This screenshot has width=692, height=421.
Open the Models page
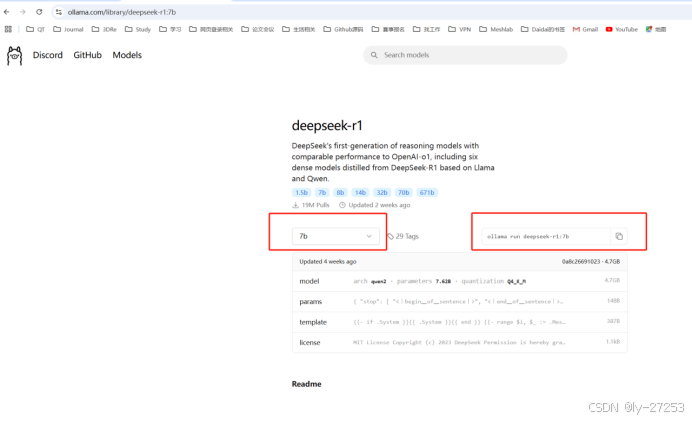127,55
